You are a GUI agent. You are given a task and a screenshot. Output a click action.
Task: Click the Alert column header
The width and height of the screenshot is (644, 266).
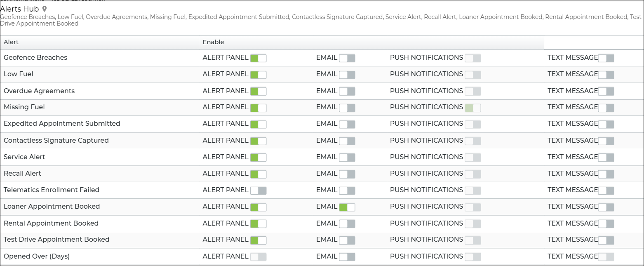11,42
